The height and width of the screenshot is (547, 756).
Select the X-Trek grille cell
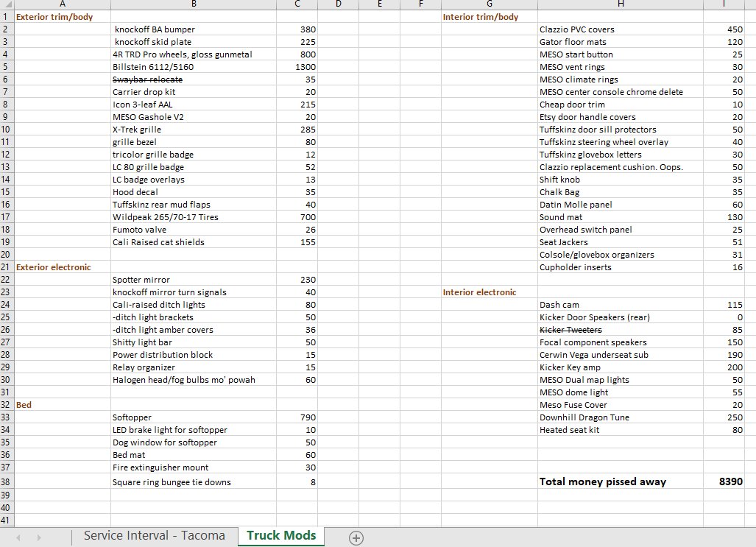194,130
